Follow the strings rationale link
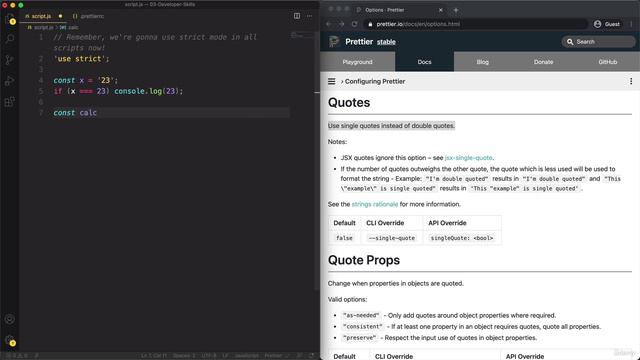Viewport: 640px width, 360px height. [375, 204]
